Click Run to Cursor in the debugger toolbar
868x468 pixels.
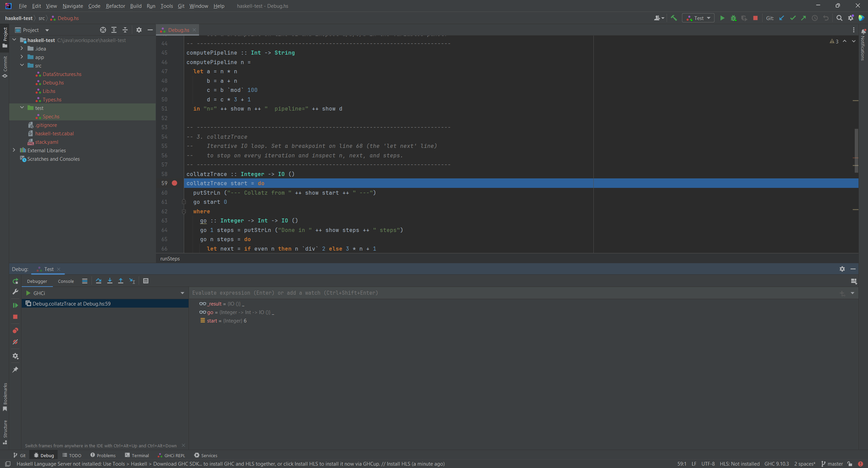(132, 281)
